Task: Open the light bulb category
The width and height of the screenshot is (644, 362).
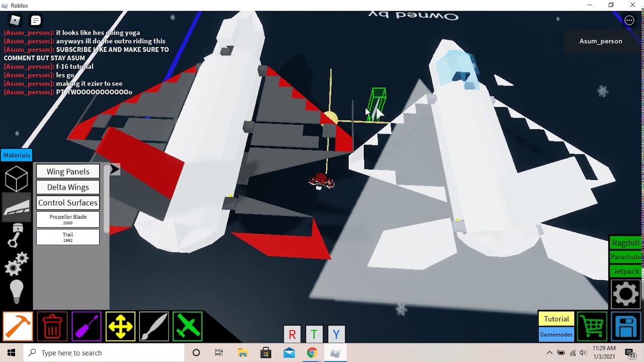Action: (x=17, y=292)
